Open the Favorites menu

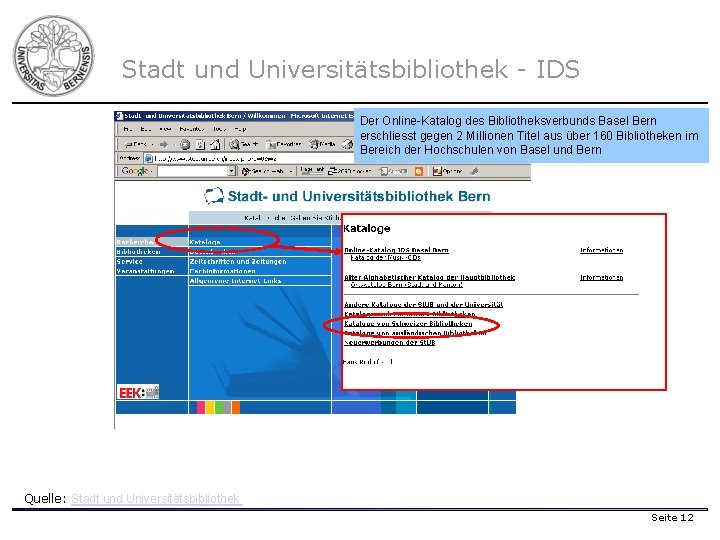click(191, 129)
